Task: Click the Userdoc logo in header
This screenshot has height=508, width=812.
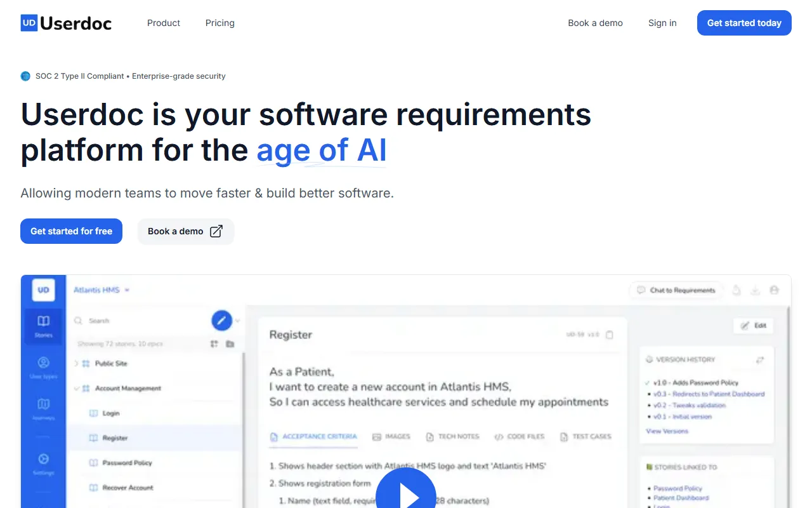Action: pyautogui.click(x=66, y=23)
